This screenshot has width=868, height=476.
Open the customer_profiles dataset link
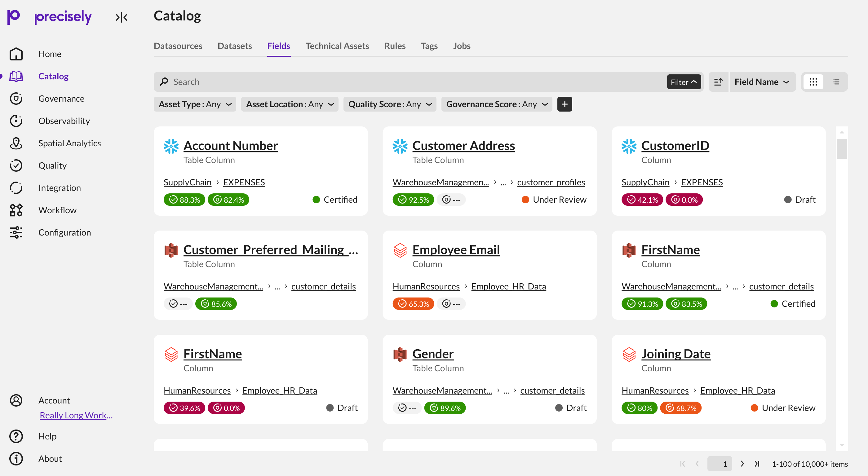click(x=551, y=182)
